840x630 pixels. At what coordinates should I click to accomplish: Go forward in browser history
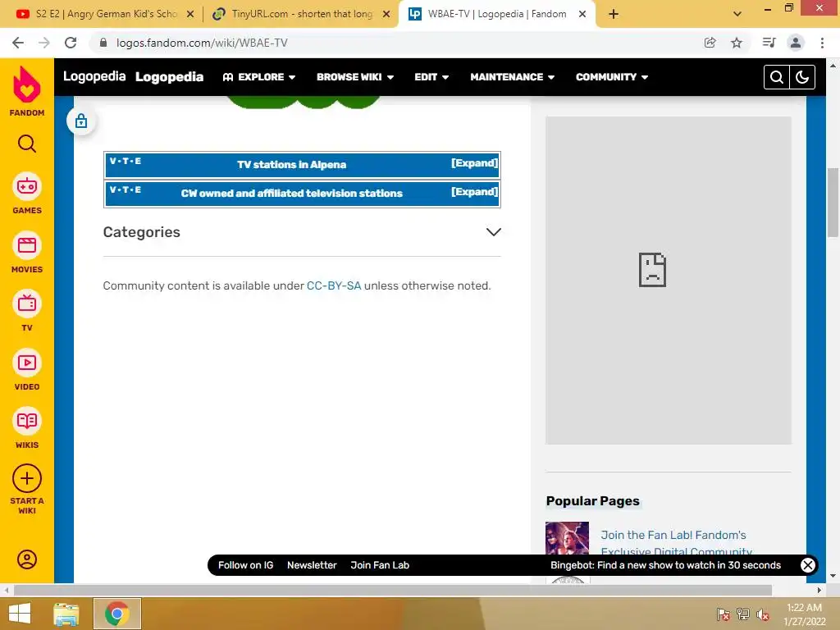pos(44,43)
